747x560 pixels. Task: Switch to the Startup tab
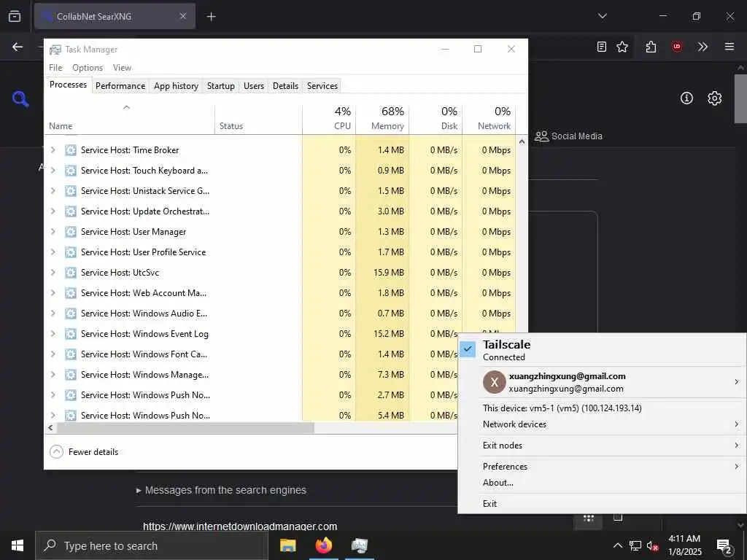(220, 86)
